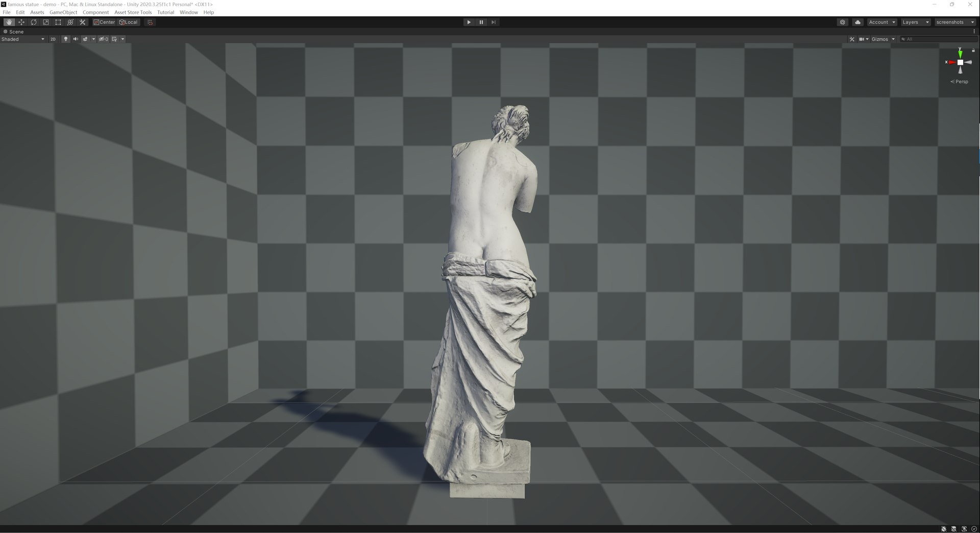Toggle hidden objects visibility count
Viewport: 980px width, 533px height.
pyautogui.click(x=104, y=39)
